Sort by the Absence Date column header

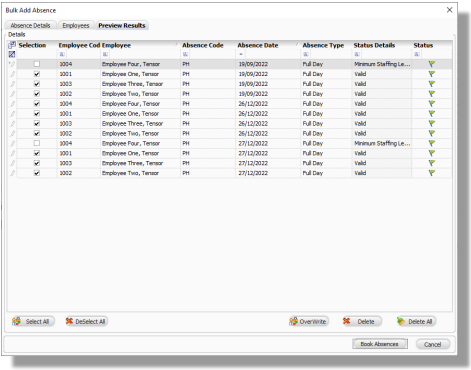coord(267,45)
